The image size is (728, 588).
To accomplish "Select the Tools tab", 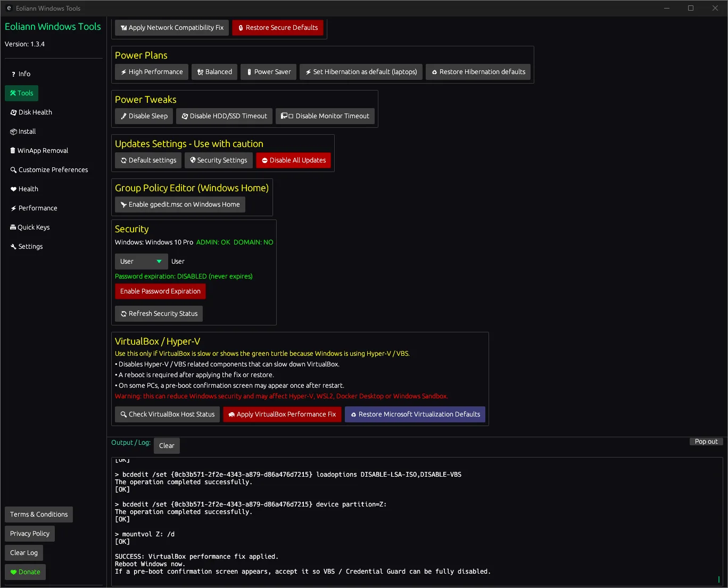I will click(21, 93).
